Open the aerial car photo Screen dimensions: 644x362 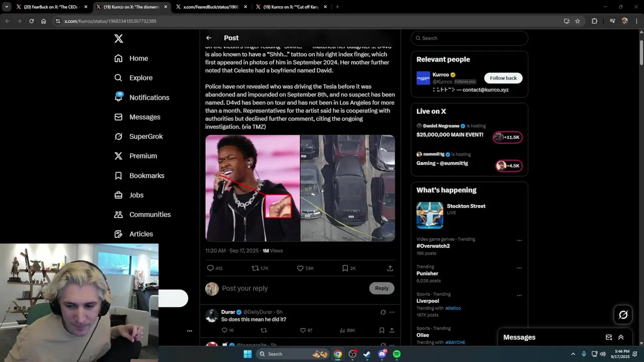(x=348, y=188)
